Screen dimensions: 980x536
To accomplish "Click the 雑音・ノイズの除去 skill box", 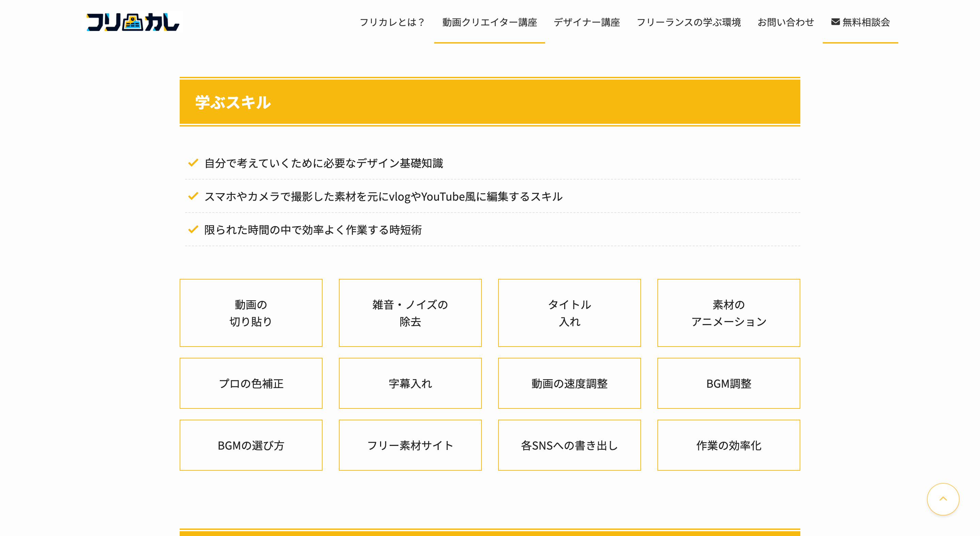I will coord(410,313).
